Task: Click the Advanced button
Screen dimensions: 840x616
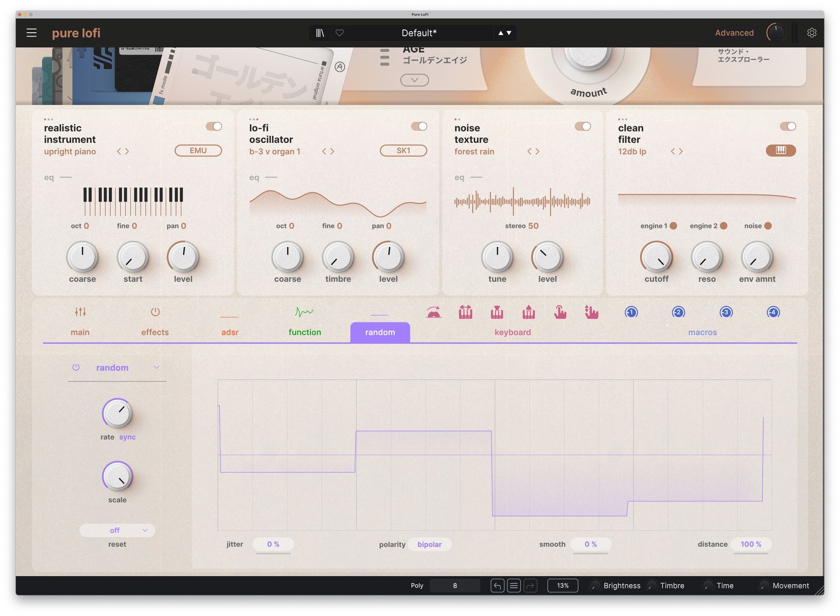Action: tap(734, 33)
